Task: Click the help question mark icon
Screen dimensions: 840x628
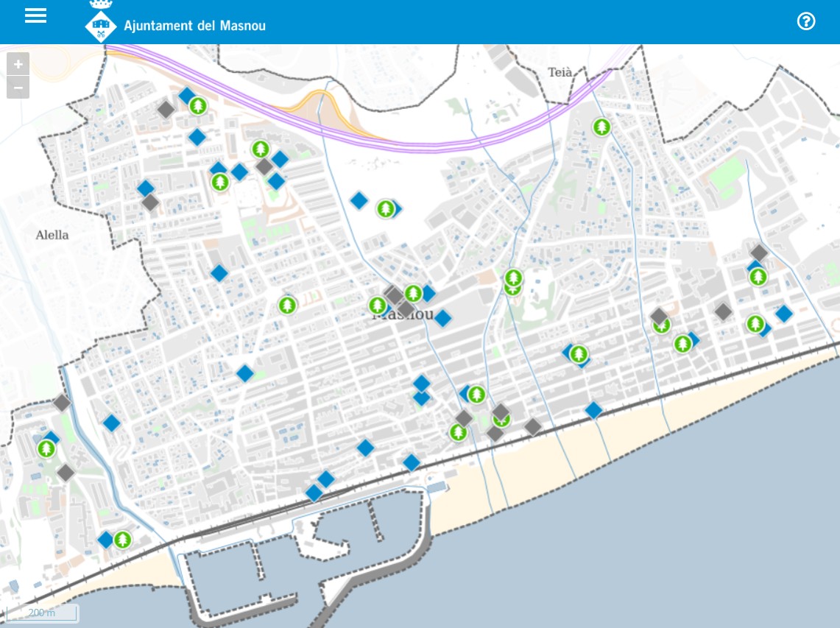Action: tap(805, 21)
